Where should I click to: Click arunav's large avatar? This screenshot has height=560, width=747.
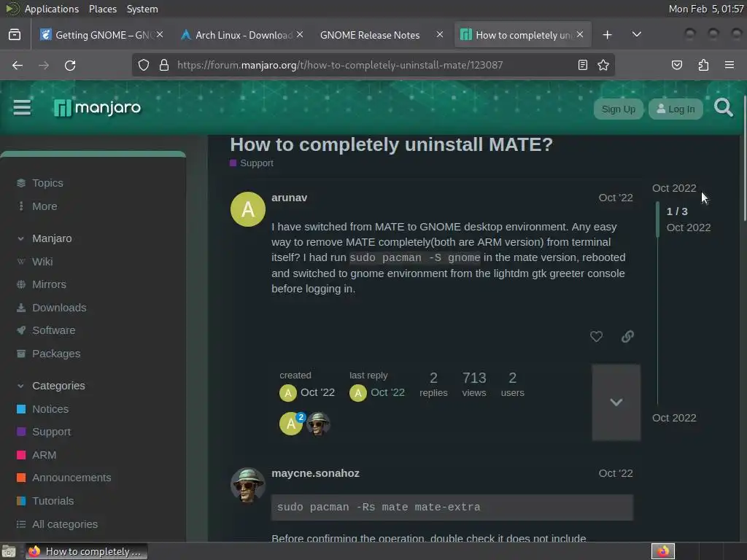(248, 209)
